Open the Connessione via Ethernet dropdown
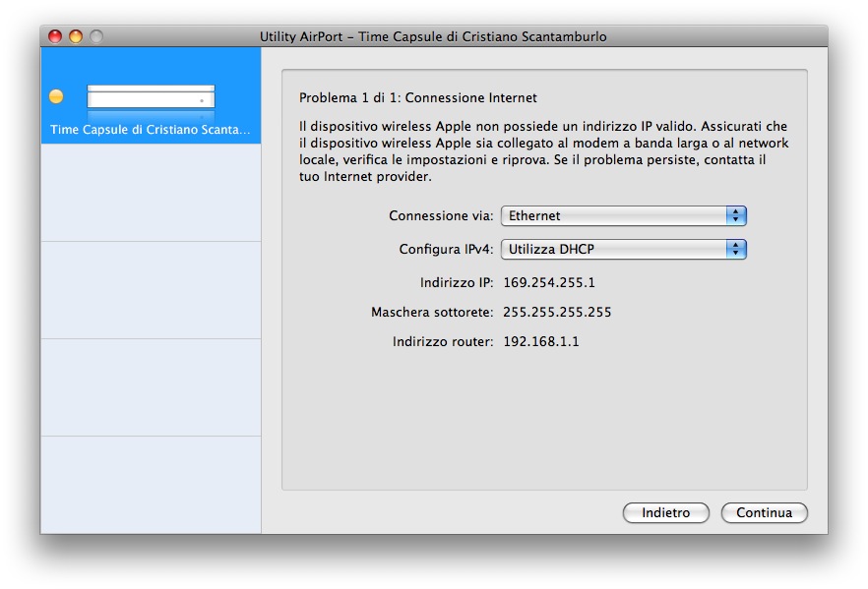The image size is (868, 589). click(x=623, y=215)
